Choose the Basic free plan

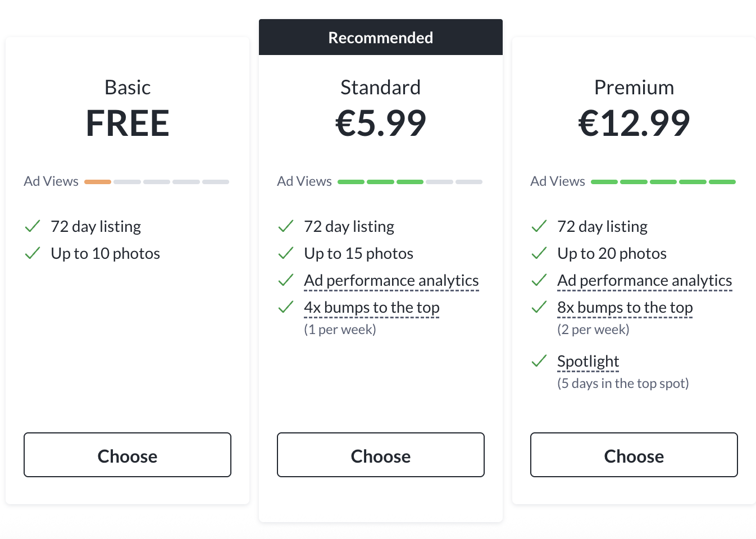pyautogui.click(x=127, y=455)
